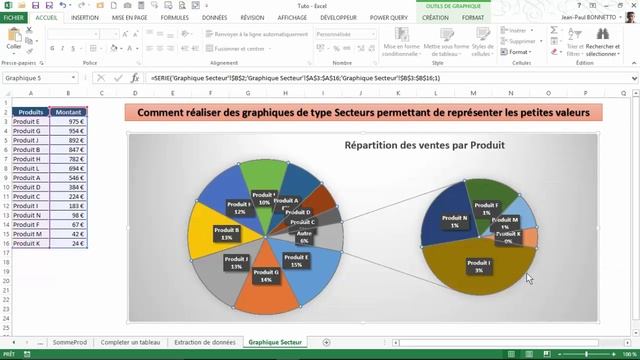Switch to page break preview view
The width and height of the screenshot is (640, 360).
(x=547, y=354)
